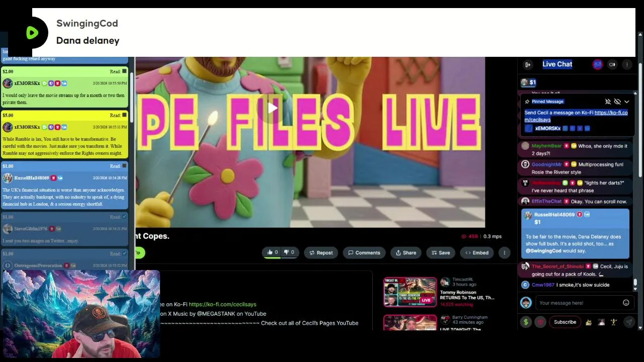Click EffinTheChat username in chat

(x=546, y=202)
